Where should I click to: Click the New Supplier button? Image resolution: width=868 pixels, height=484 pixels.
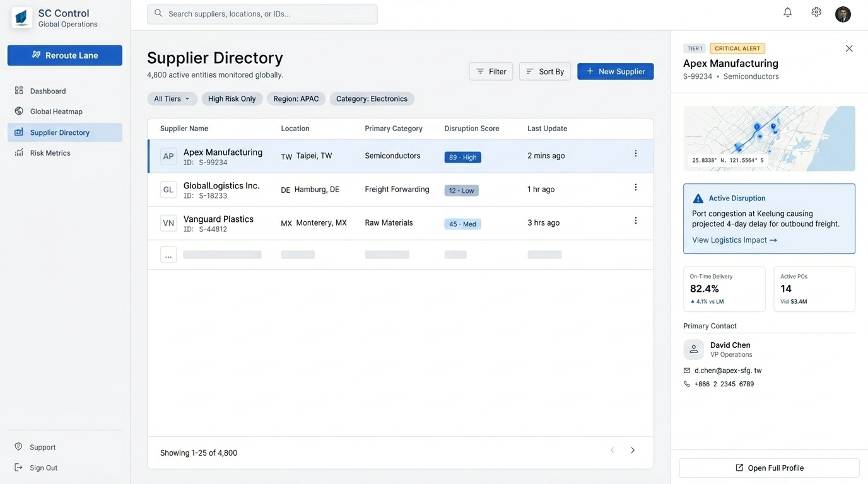616,71
